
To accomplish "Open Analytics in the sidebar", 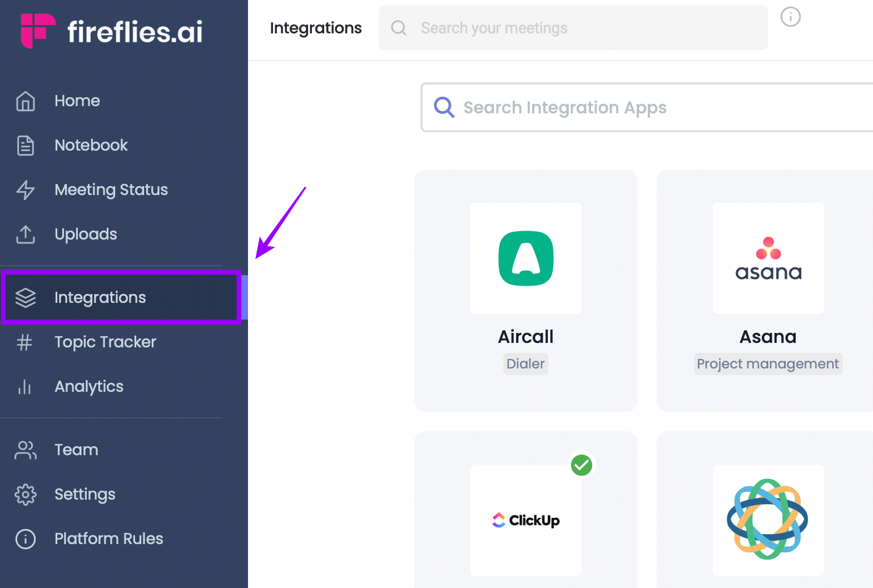I will (x=89, y=386).
